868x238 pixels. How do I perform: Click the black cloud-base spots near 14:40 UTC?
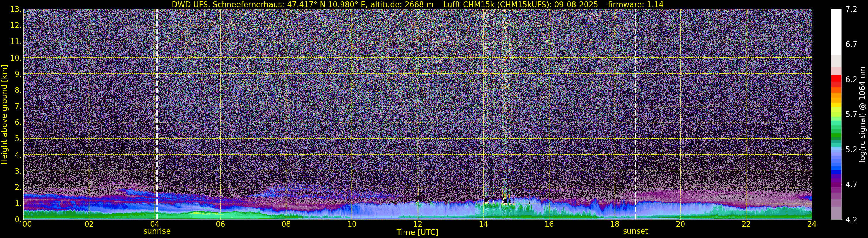[x=505, y=201]
